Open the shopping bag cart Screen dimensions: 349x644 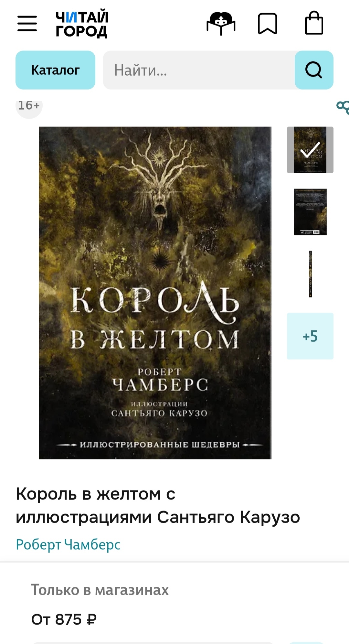click(314, 23)
